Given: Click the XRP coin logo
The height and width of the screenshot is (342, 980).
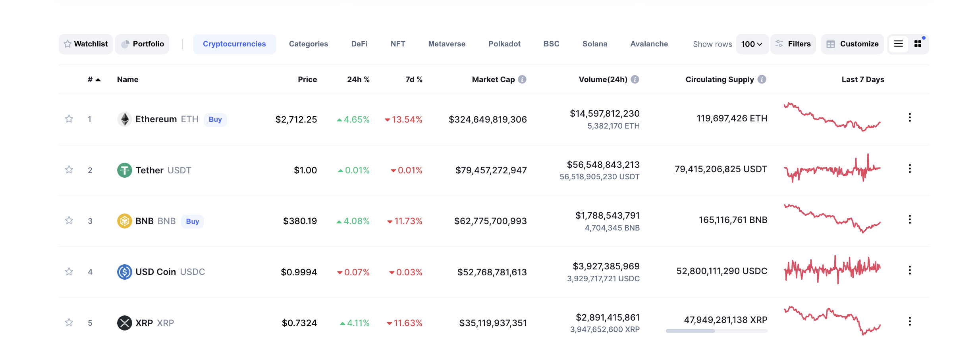Looking at the screenshot, I should click(x=125, y=323).
